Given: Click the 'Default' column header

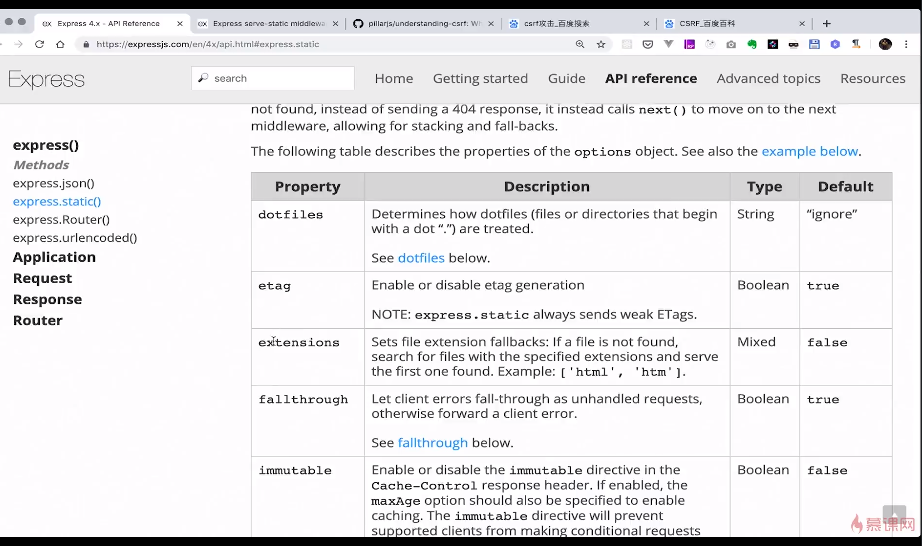Looking at the screenshot, I should 846,187.
